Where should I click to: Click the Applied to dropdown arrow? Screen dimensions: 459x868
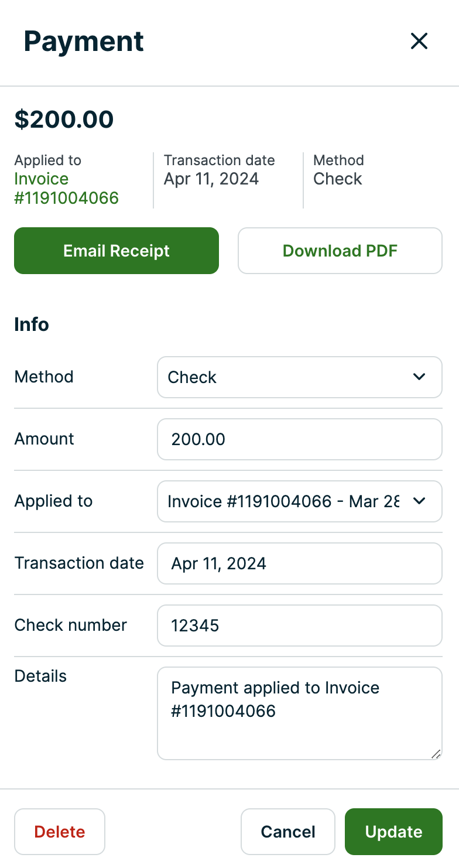[419, 501]
